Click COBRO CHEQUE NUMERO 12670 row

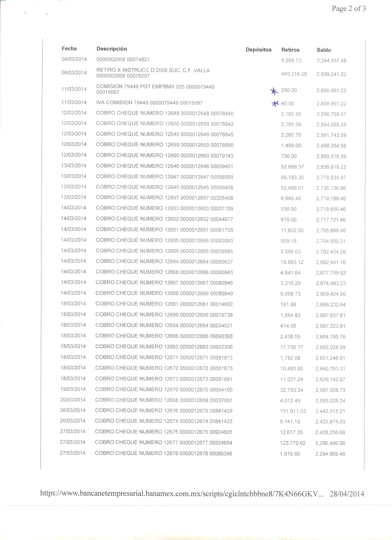pos(203,390)
